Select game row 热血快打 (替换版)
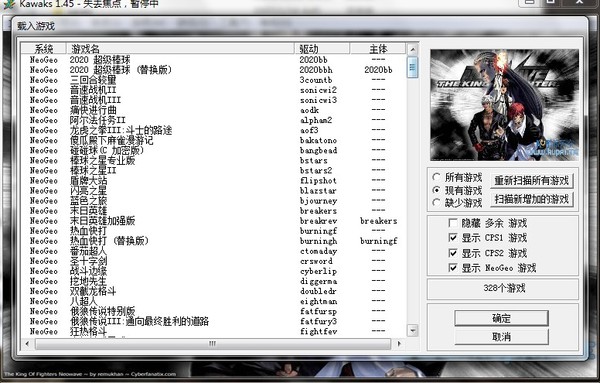Image resolution: width=600 pixels, height=383 pixels. pyautogui.click(x=213, y=241)
